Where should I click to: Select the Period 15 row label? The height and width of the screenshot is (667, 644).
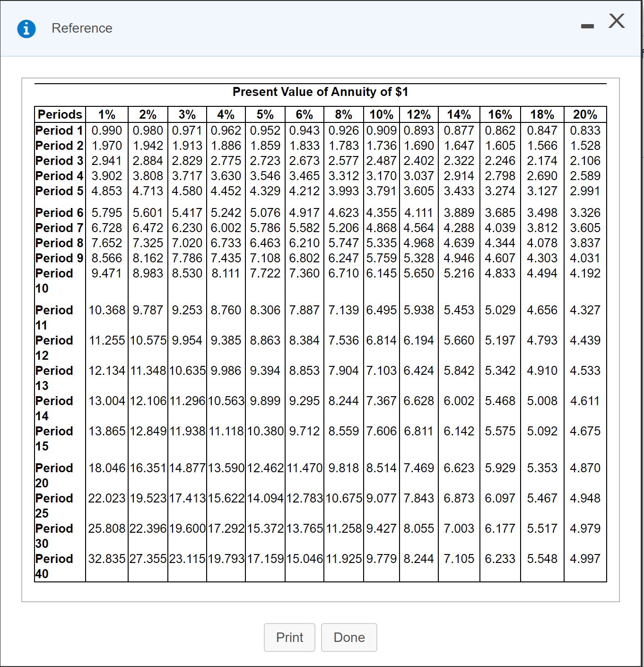(54, 439)
